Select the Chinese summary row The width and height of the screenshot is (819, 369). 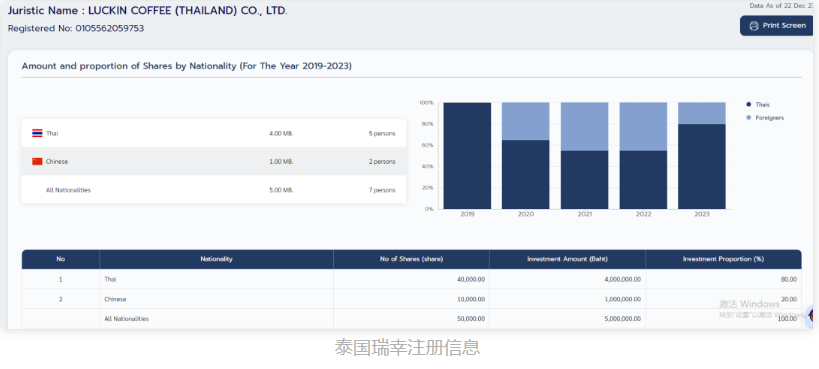coord(214,162)
